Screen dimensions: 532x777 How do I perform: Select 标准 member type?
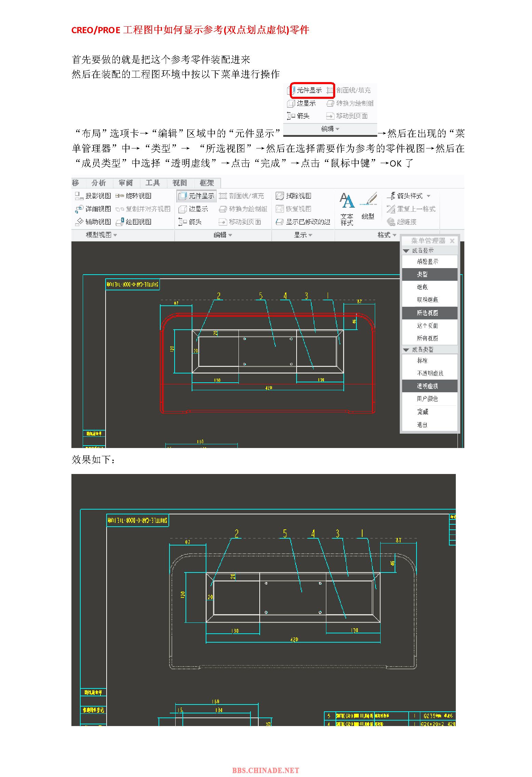[429, 361]
